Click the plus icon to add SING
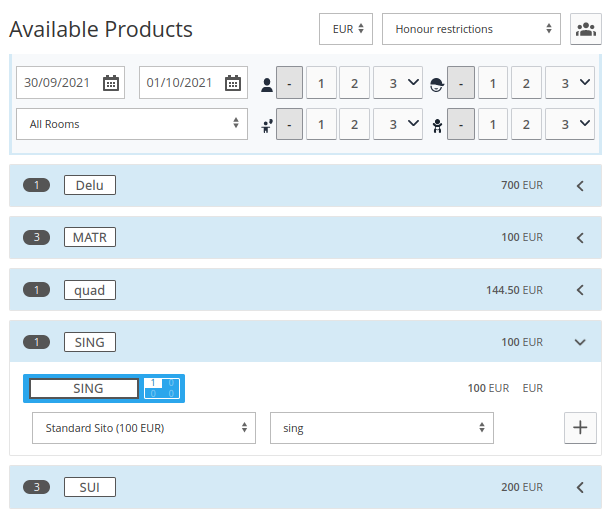Viewport: 612px width, 521px height. tap(580, 428)
